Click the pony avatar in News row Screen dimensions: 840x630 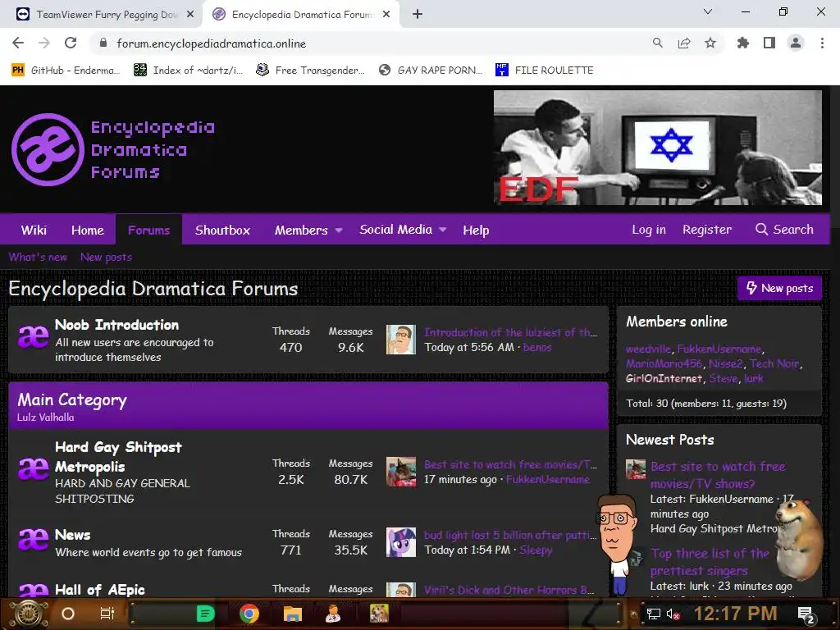[x=400, y=542]
